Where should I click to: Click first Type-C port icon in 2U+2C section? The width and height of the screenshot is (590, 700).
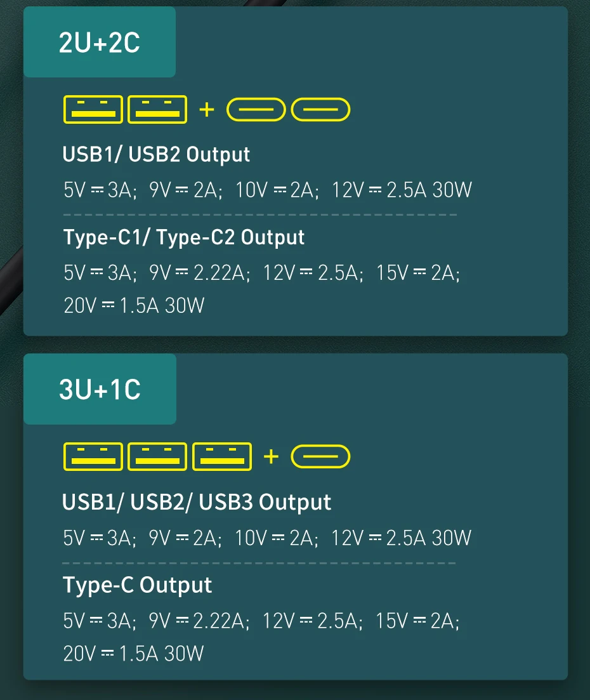point(256,110)
